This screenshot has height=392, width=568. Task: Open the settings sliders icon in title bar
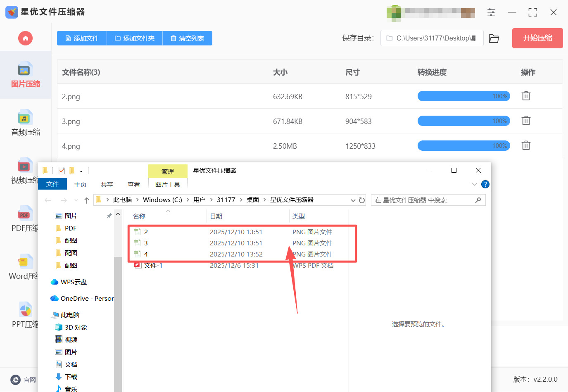tap(491, 12)
